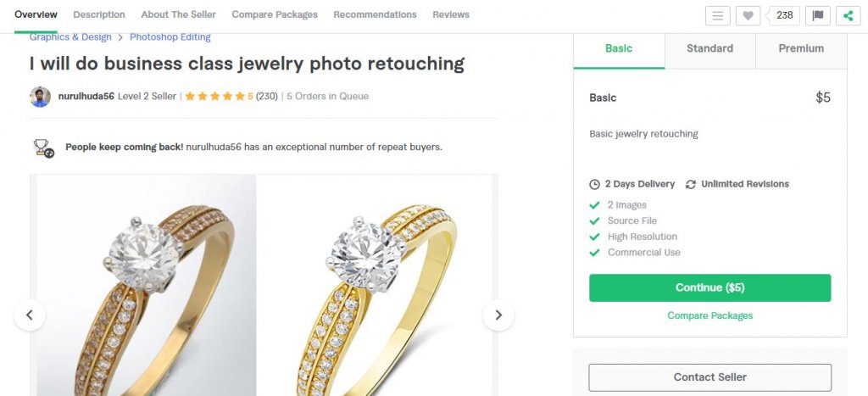
Task: Open the list menu icon
Action: 718,15
